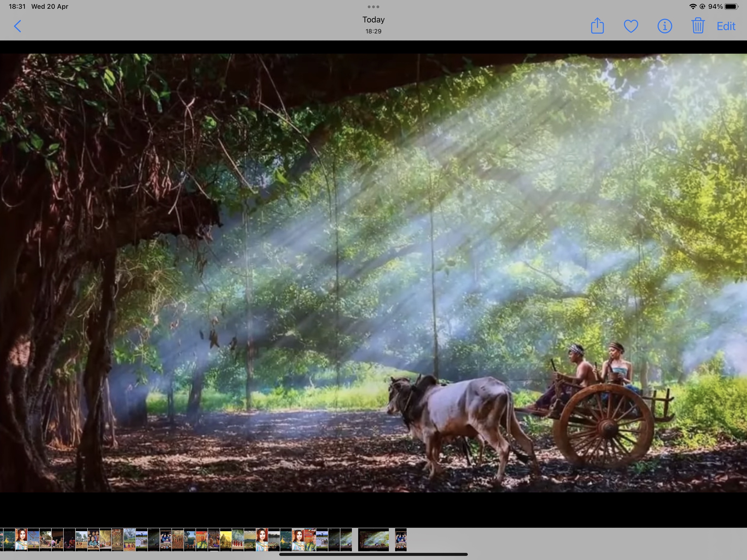The height and width of the screenshot is (560, 747).
Task: Go back using the back chevron
Action: point(17,26)
